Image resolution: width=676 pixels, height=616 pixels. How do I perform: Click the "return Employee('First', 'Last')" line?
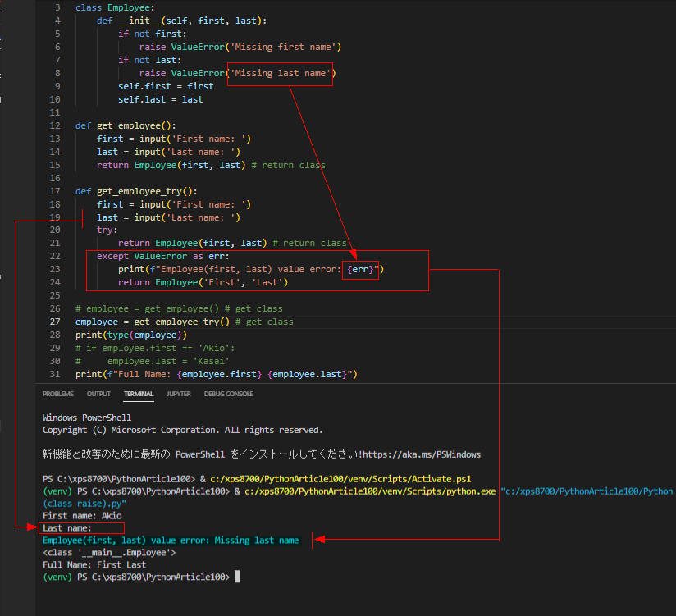[203, 282]
